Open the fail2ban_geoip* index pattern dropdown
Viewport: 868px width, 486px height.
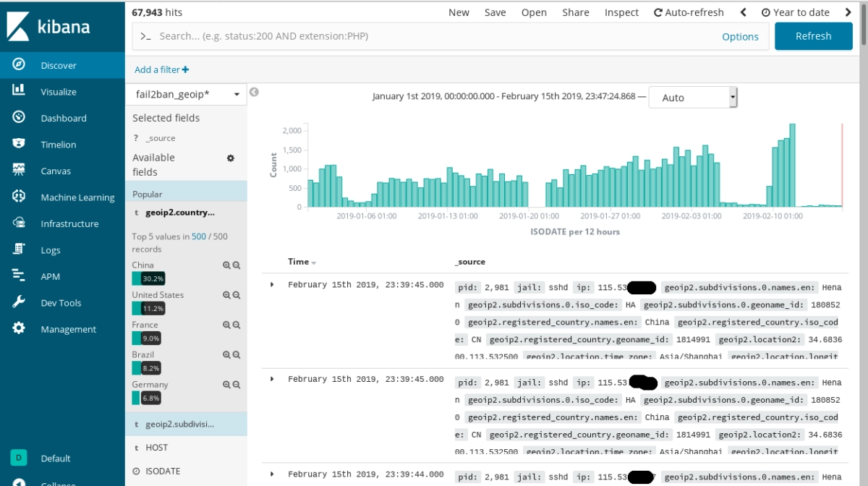pyautogui.click(x=187, y=94)
